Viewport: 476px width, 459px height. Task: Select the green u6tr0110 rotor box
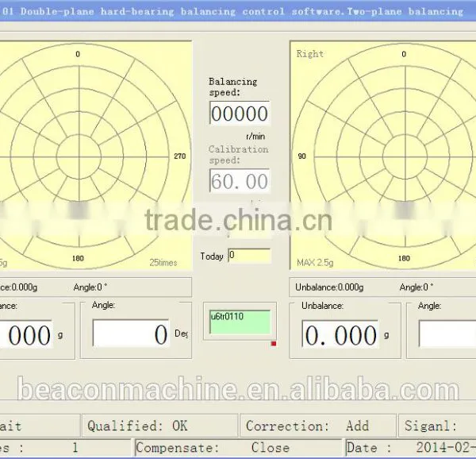pyautogui.click(x=240, y=322)
